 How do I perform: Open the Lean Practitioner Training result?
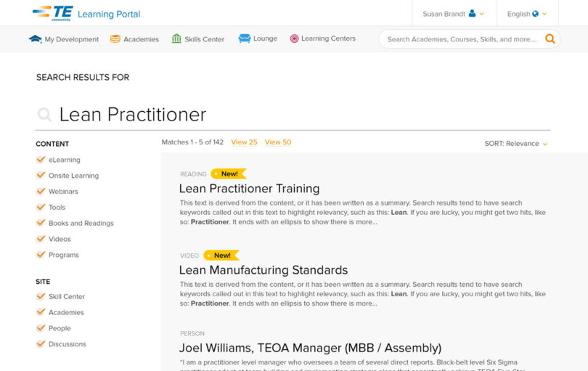250,188
